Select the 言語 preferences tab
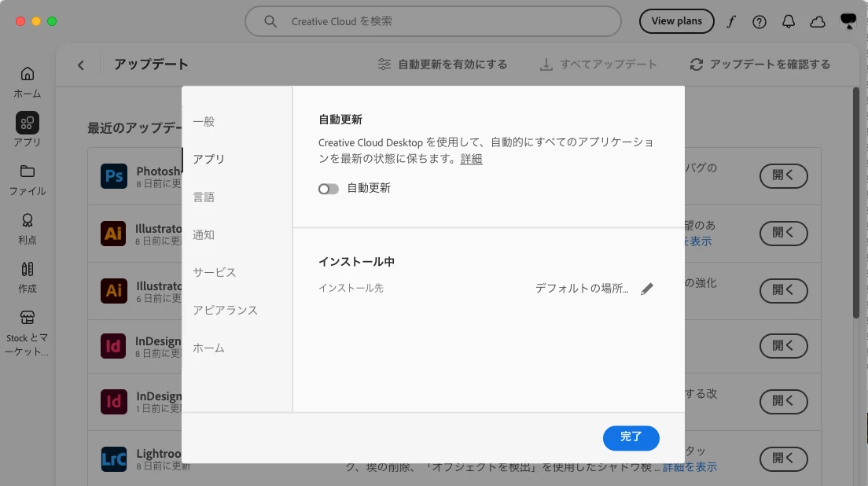Viewport: 868px width, 486px height. pos(204,197)
